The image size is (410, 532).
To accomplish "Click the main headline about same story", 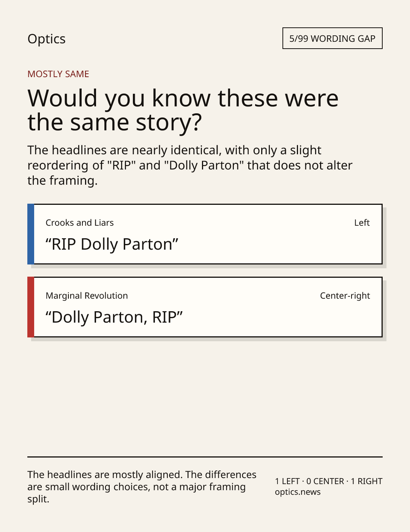I will [x=183, y=110].
